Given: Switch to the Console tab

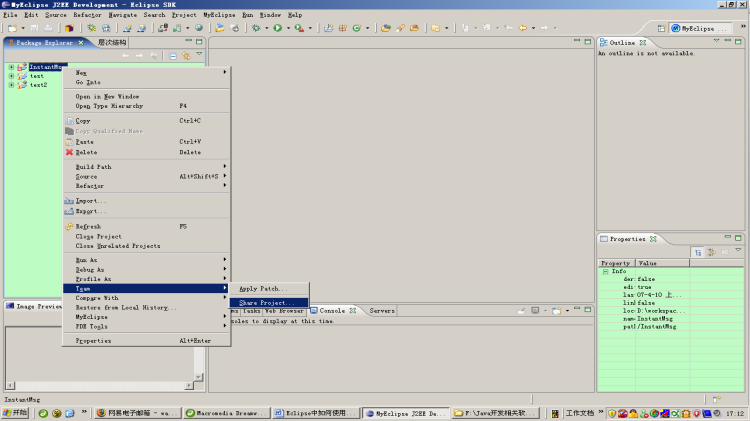Looking at the screenshot, I should click(x=332, y=310).
